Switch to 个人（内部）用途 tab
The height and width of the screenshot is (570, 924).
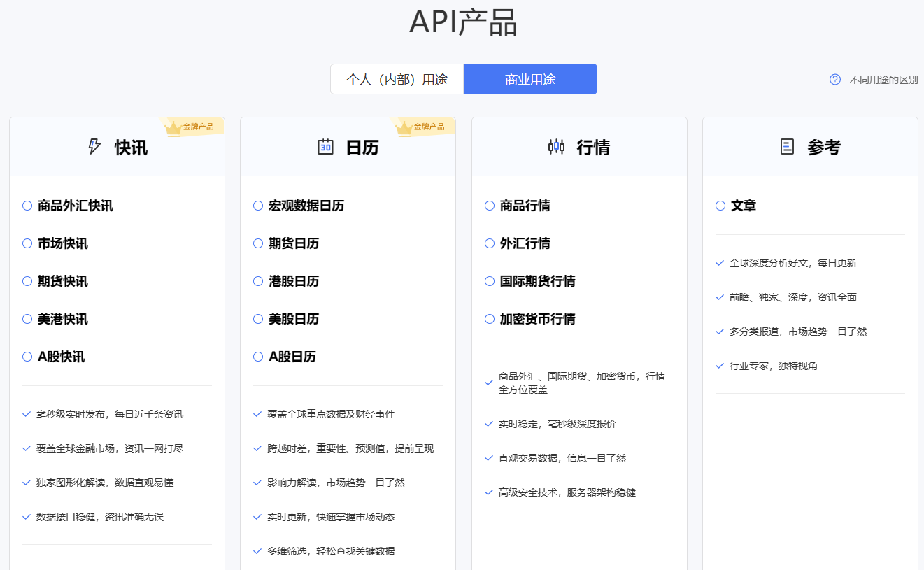397,79
